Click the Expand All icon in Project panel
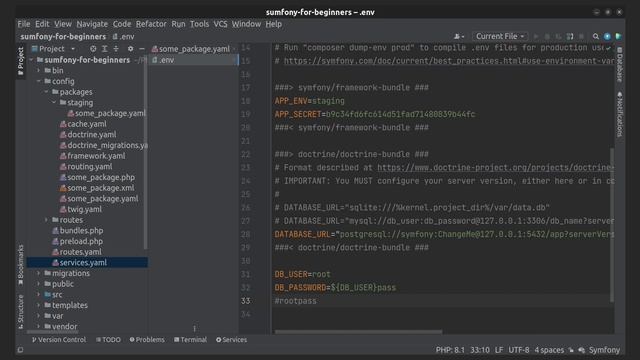This screenshot has width=640, height=360. coord(104,49)
